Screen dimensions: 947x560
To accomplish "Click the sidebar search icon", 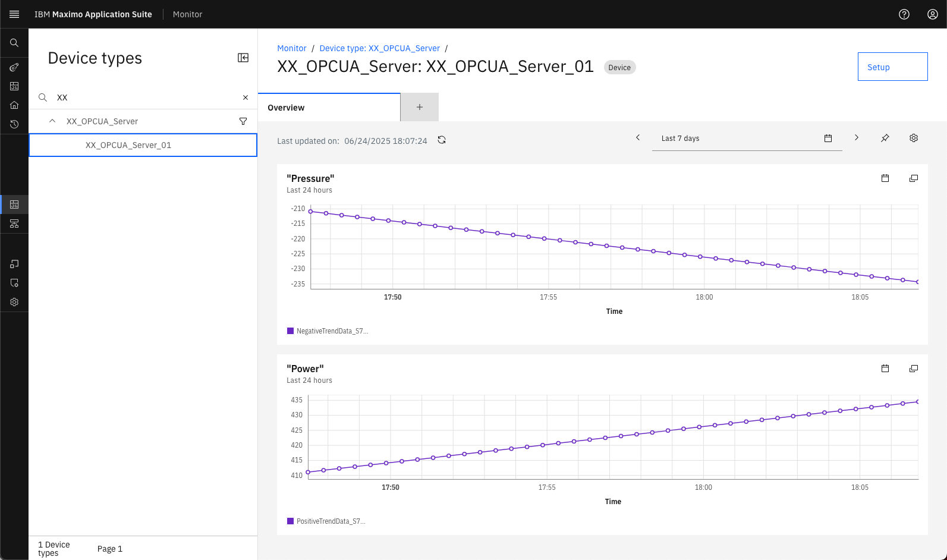I will [x=14, y=43].
